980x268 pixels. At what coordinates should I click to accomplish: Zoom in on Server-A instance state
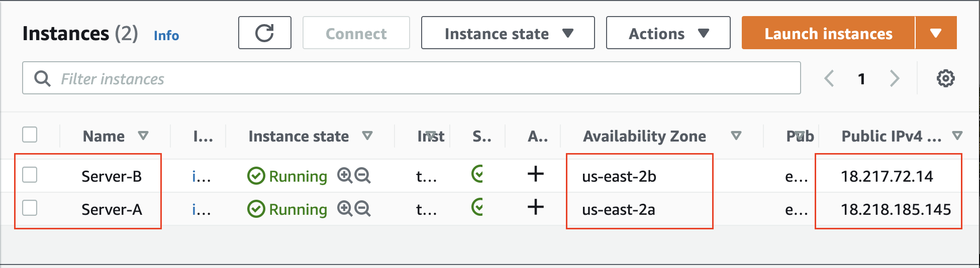[345, 208]
